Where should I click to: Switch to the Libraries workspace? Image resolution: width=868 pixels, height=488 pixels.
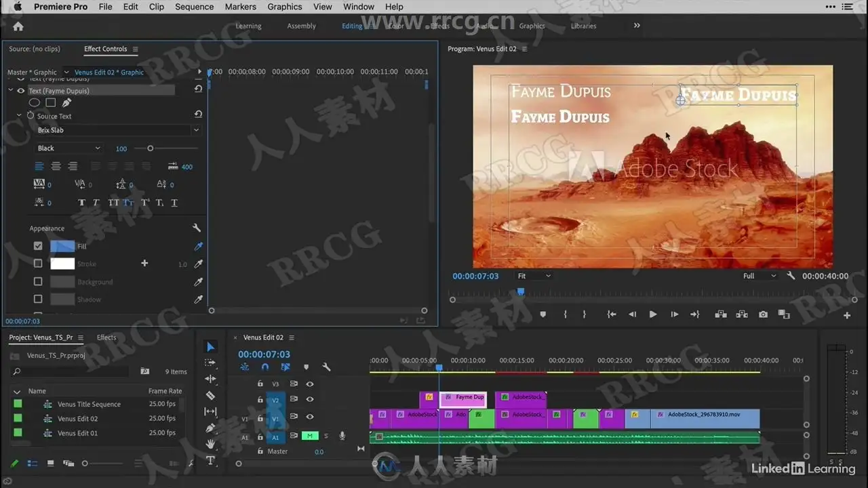[583, 26]
